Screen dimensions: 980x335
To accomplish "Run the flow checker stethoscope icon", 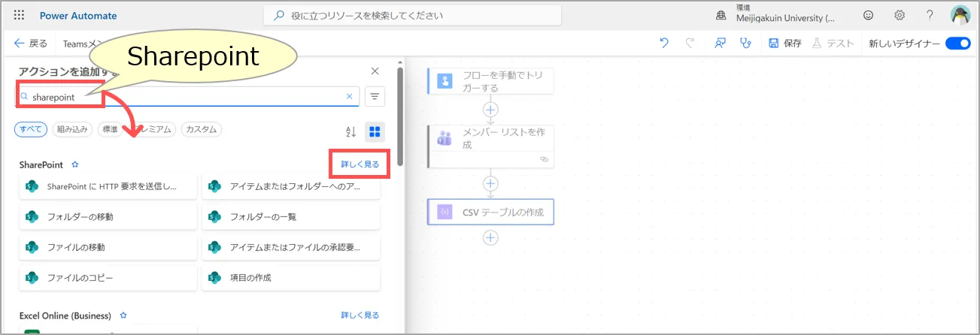I will pos(745,44).
